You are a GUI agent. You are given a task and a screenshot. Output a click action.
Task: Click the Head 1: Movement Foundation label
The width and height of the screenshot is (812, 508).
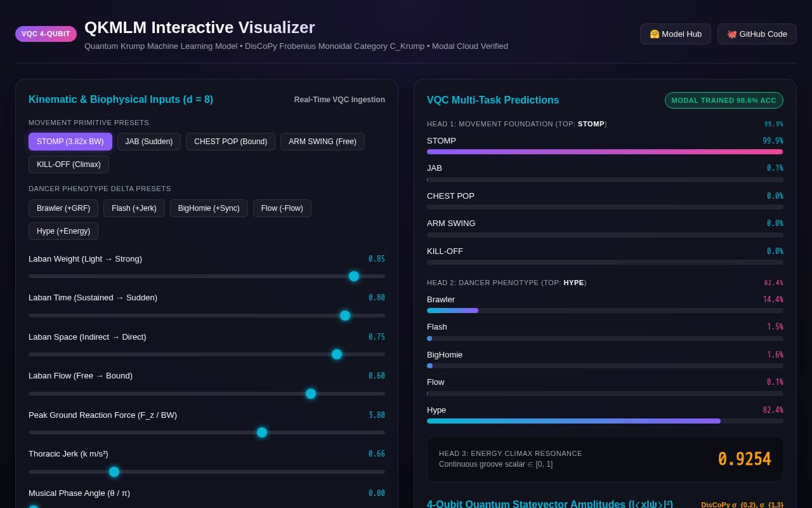[x=517, y=124]
